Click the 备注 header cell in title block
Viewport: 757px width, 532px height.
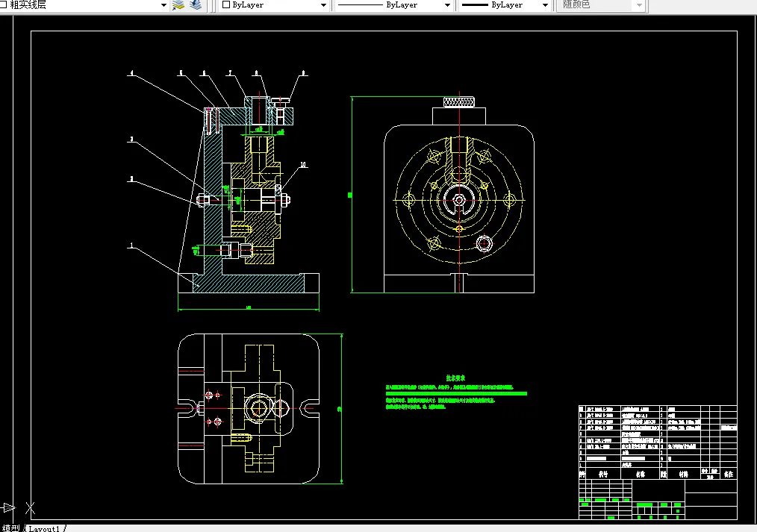point(729,474)
